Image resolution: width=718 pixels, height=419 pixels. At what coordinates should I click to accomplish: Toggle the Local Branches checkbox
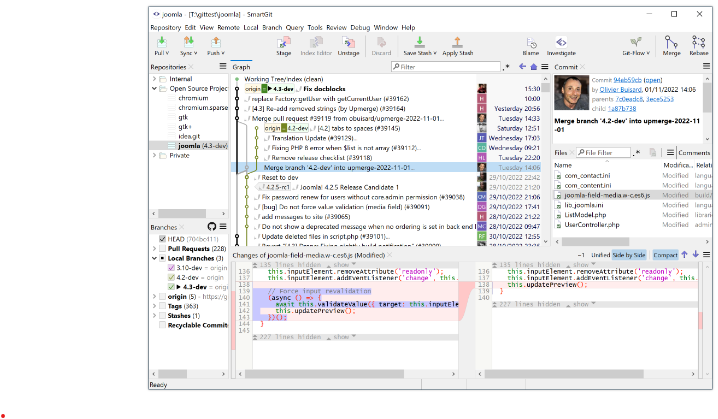click(x=162, y=258)
